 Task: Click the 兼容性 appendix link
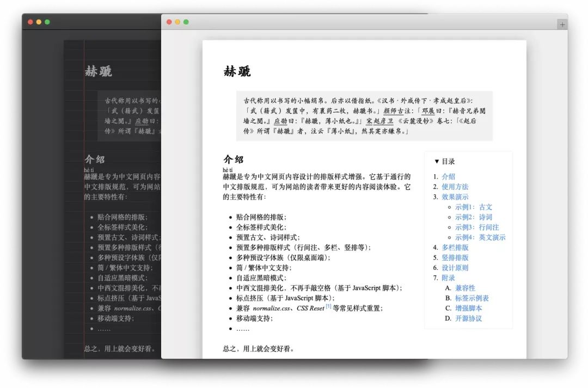[x=465, y=288]
